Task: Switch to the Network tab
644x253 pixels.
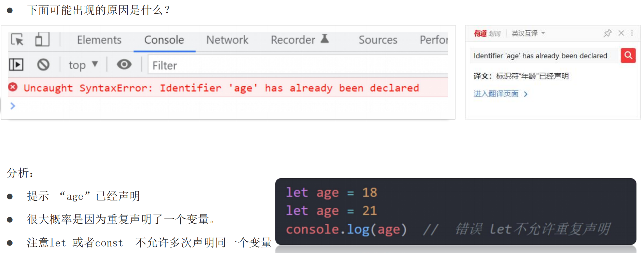Action: 227,40
